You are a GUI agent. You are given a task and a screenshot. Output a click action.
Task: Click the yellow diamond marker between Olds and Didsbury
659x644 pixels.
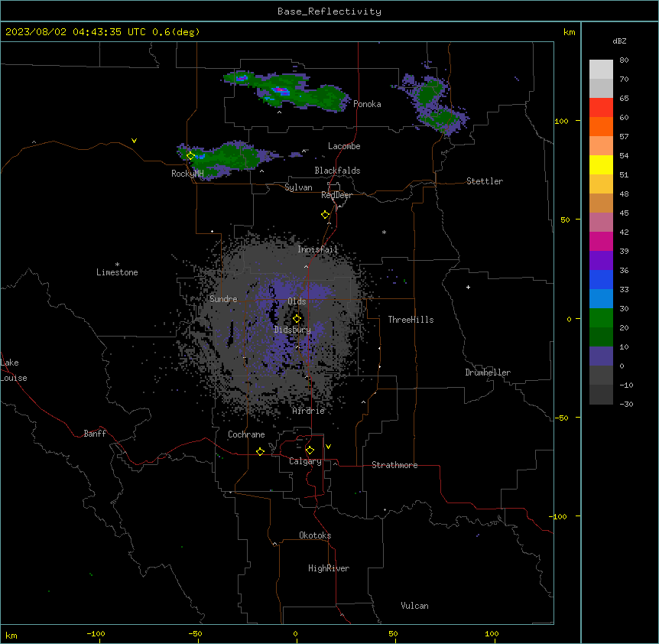pyautogui.click(x=297, y=319)
